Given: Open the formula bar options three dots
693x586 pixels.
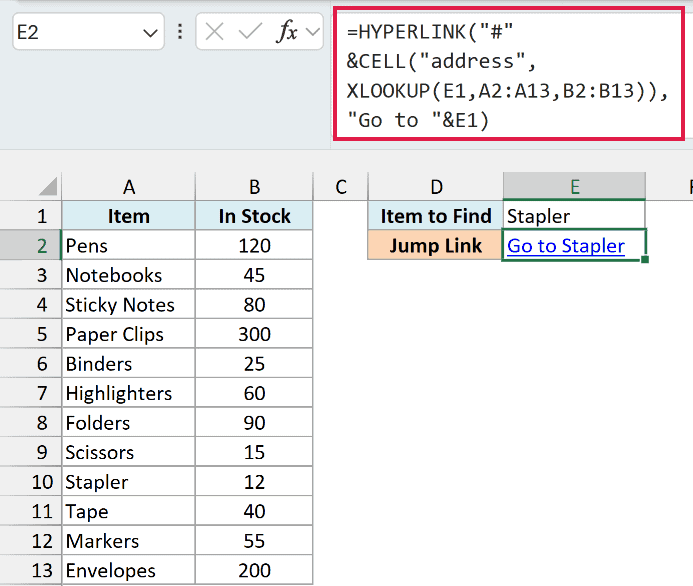Looking at the screenshot, I should click(180, 31).
